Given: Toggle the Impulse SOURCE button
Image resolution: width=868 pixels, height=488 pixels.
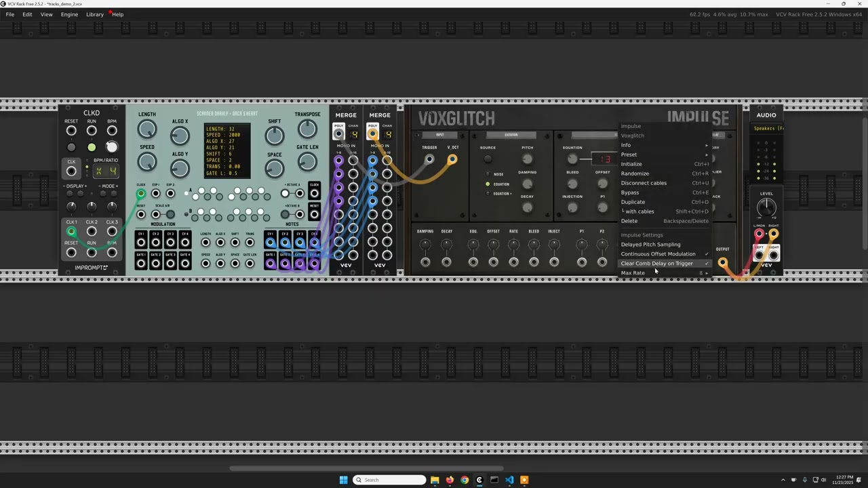Looking at the screenshot, I should [x=488, y=160].
